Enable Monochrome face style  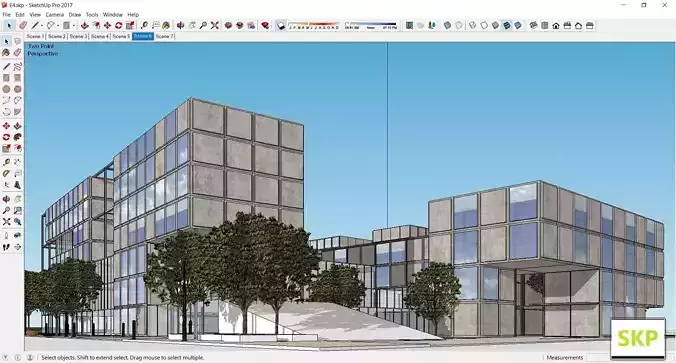coord(518,25)
